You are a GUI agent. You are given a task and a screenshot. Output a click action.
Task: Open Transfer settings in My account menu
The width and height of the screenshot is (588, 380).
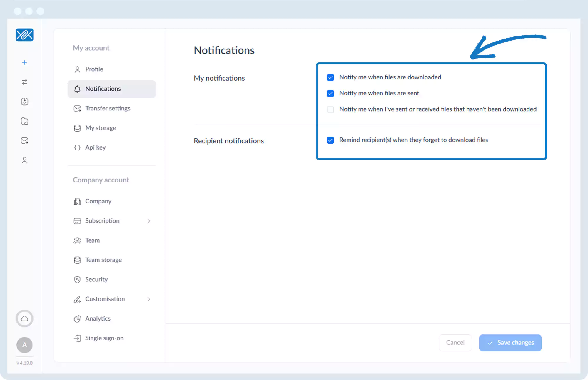click(x=108, y=108)
